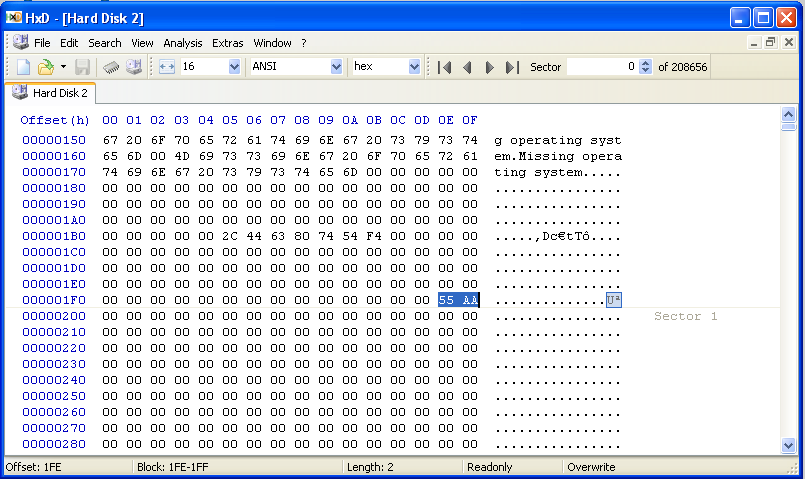Click the highlighted 55 AA hex bytes

click(x=458, y=300)
